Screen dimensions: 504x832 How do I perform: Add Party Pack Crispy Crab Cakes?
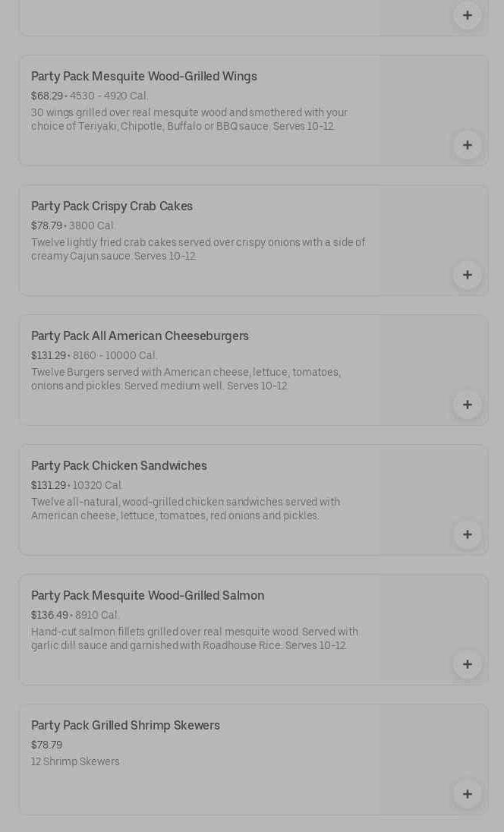(467, 275)
